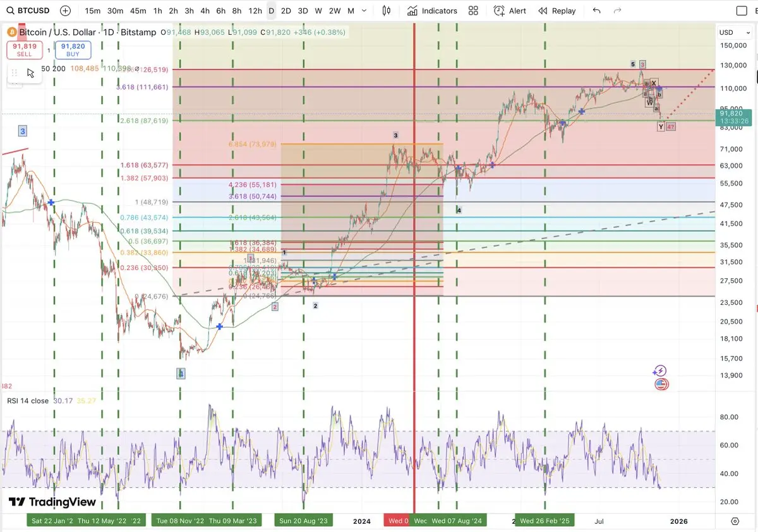Select the 15m timeframe
Screen dimensions: 758x532
pyautogui.click(x=93, y=11)
